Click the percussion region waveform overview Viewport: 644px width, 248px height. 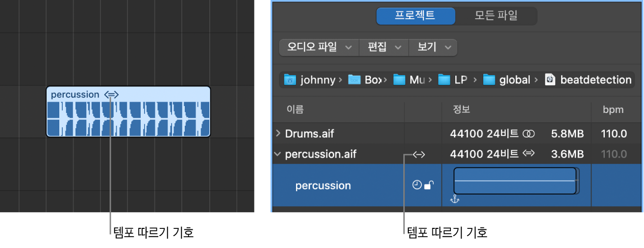pyautogui.click(x=515, y=181)
